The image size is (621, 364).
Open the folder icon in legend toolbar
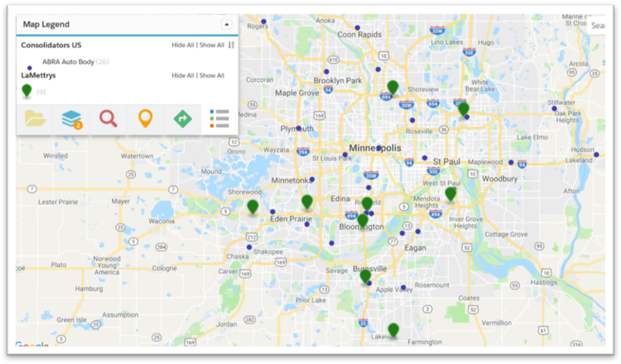click(35, 118)
